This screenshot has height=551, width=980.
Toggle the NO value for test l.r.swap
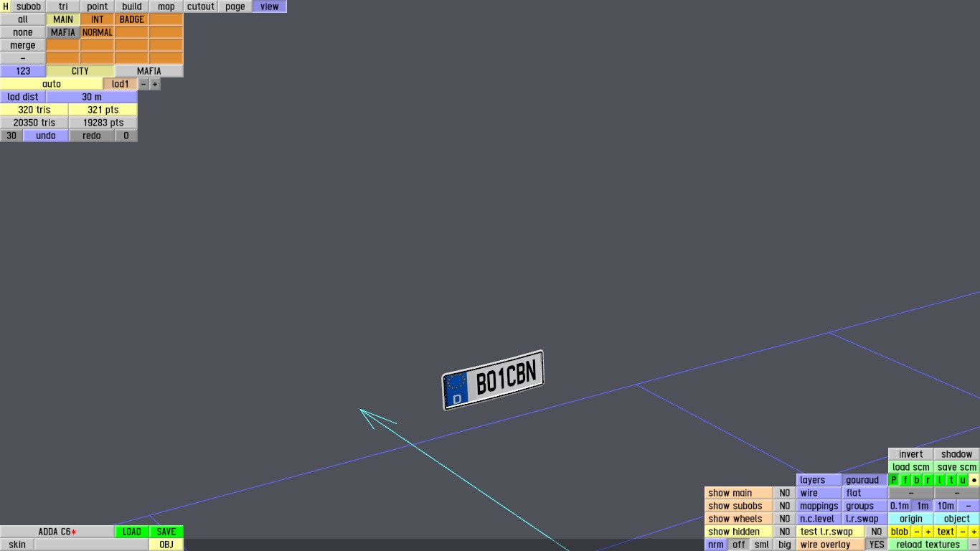click(x=877, y=532)
